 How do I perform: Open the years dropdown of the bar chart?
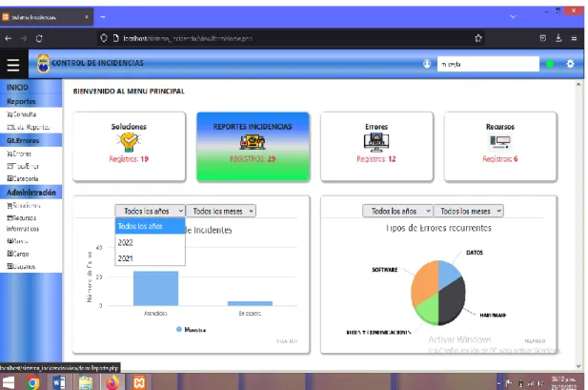point(150,211)
